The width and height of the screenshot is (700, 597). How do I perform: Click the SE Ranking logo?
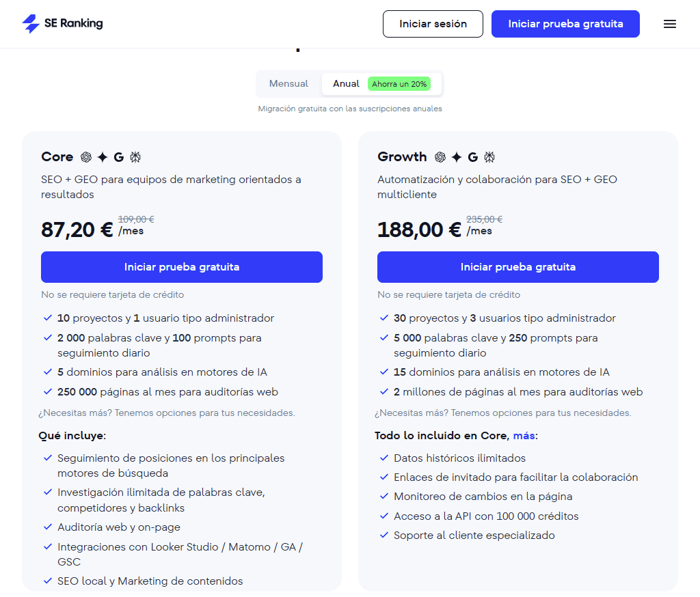click(62, 23)
